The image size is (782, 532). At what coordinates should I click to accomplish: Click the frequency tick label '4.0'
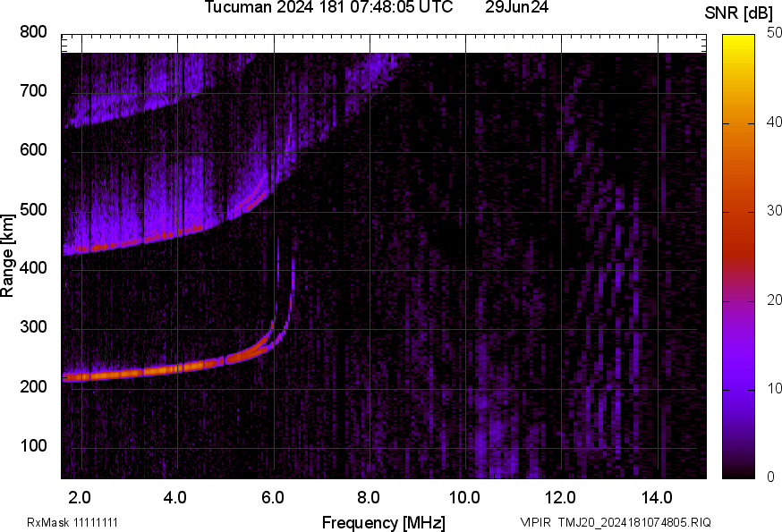(175, 497)
